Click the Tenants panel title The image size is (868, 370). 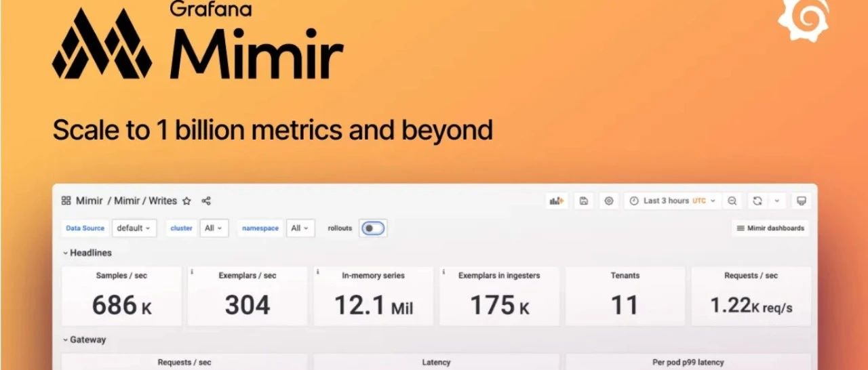(x=625, y=276)
